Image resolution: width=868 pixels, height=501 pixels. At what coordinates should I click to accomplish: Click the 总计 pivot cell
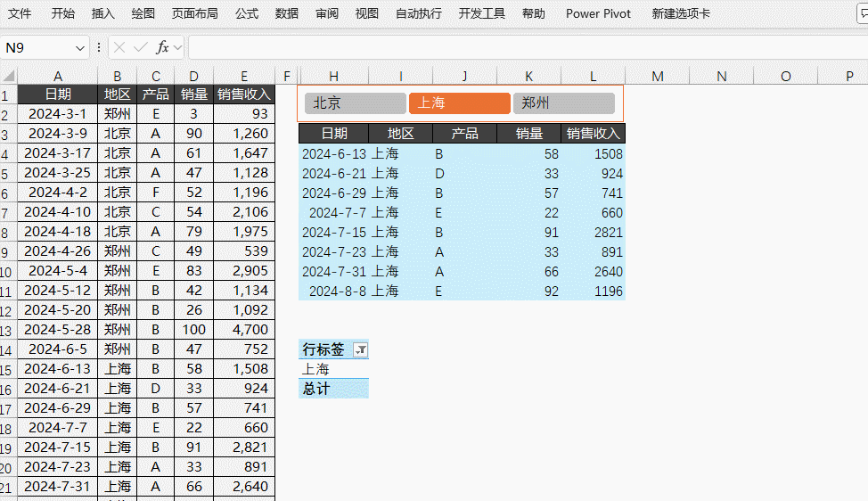334,389
